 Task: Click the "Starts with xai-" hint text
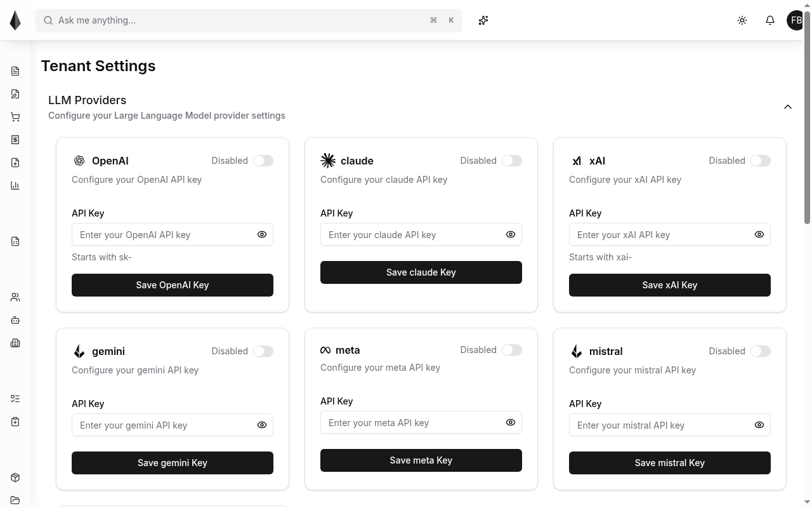click(600, 257)
